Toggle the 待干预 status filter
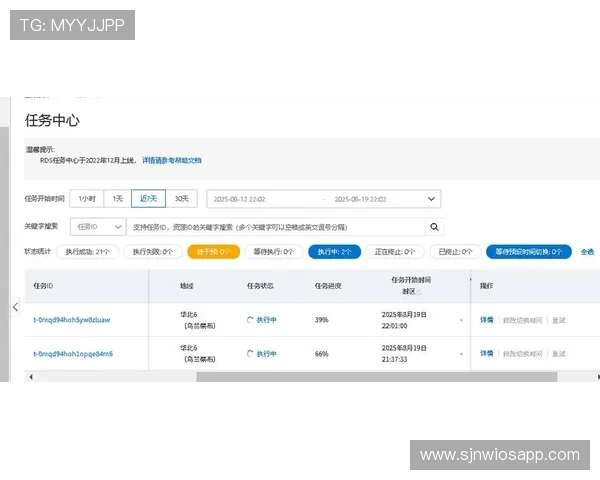Viewport: 600px width, 480px height. coord(213,252)
